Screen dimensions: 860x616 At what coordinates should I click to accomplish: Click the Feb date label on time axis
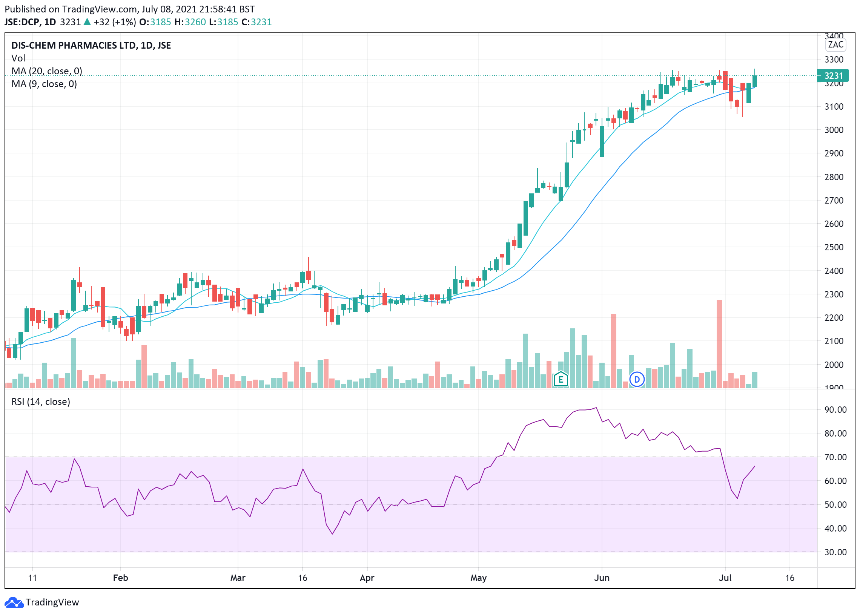tap(121, 578)
